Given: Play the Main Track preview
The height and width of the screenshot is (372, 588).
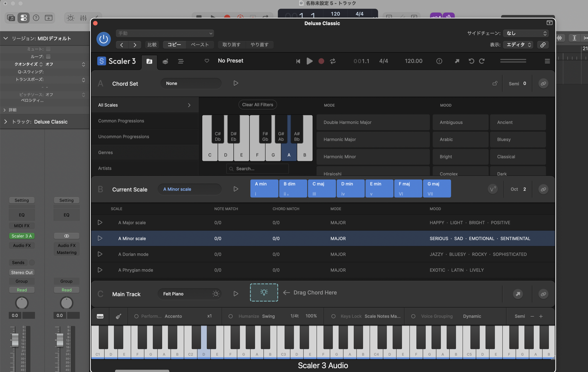Looking at the screenshot, I should [235, 294].
